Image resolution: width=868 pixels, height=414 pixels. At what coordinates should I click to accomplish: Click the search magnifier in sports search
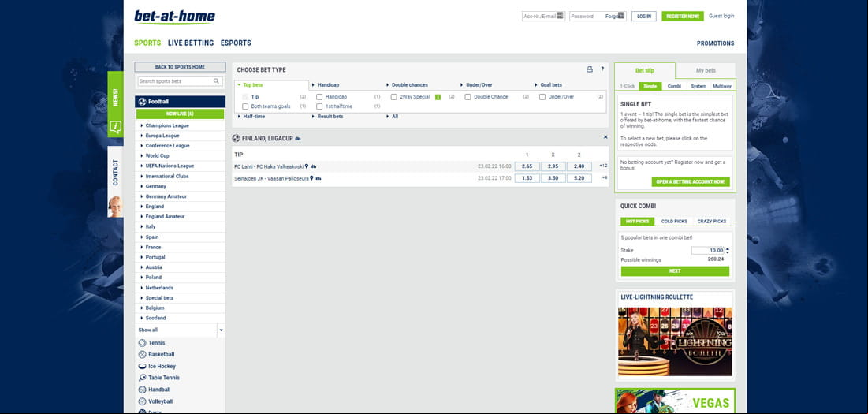click(x=217, y=81)
